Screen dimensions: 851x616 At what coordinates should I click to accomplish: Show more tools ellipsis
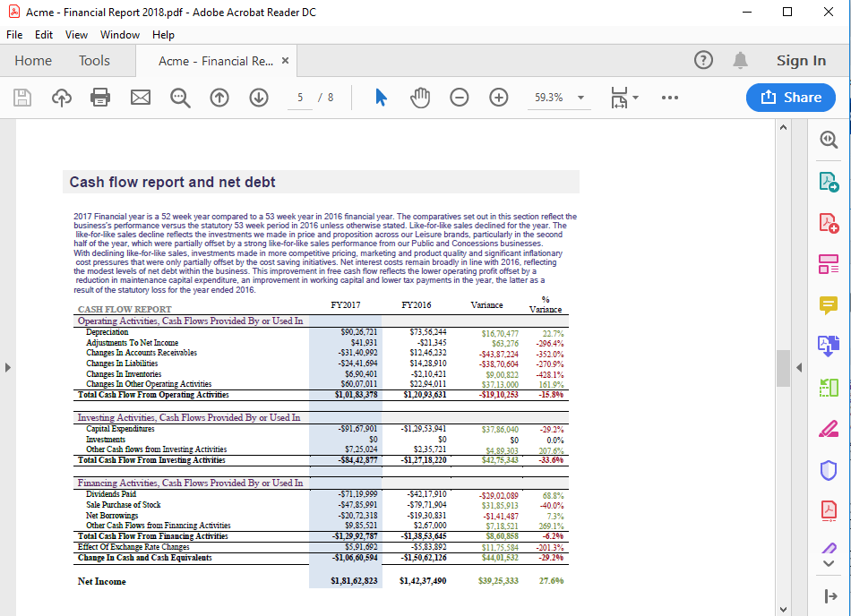click(x=670, y=98)
